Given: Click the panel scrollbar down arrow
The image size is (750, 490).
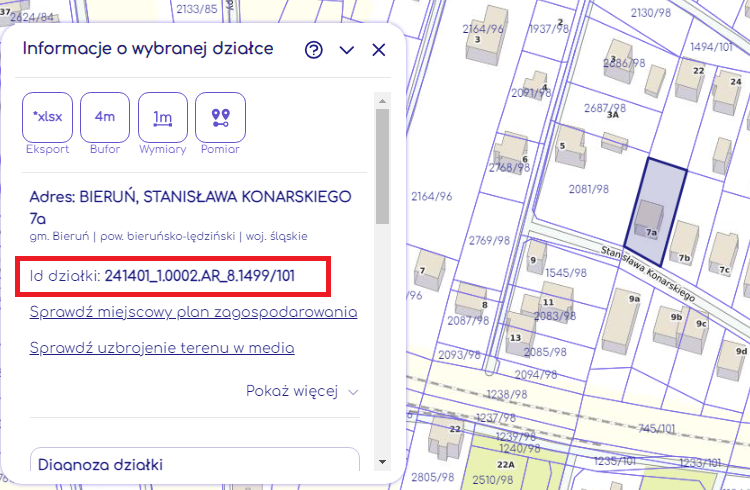Looking at the screenshot, I should 382,462.
